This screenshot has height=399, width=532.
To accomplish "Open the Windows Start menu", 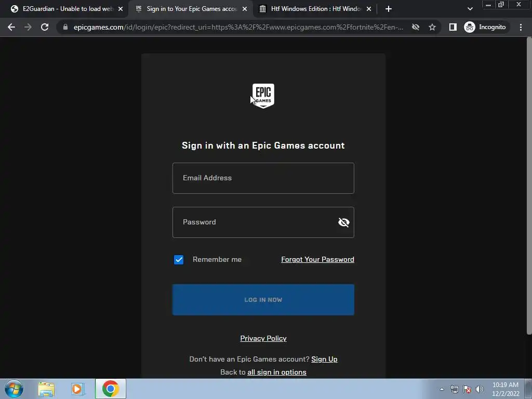I will (14, 389).
